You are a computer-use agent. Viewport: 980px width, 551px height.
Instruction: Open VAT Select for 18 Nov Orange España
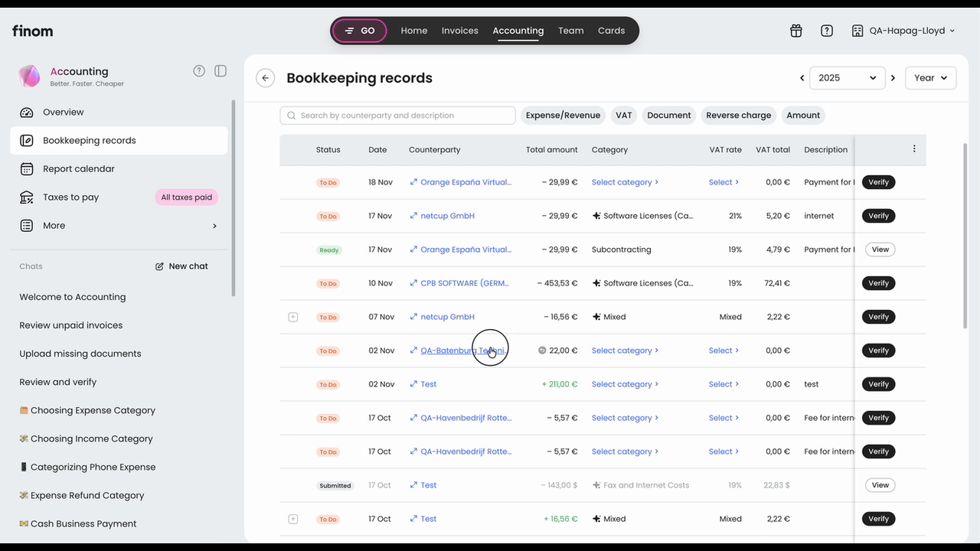click(724, 182)
